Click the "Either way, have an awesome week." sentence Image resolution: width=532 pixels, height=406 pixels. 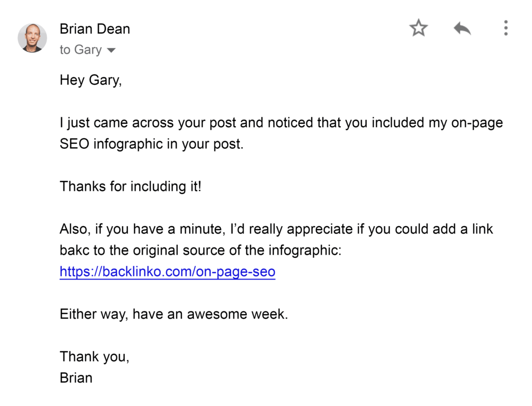[x=174, y=314]
